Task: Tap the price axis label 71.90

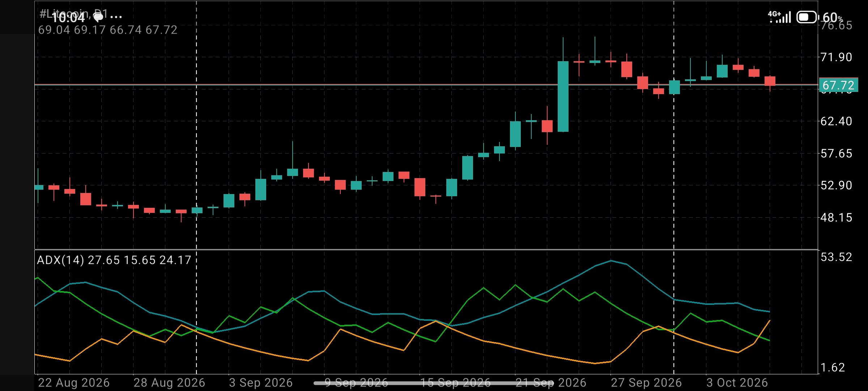Action: click(x=836, y=57)
